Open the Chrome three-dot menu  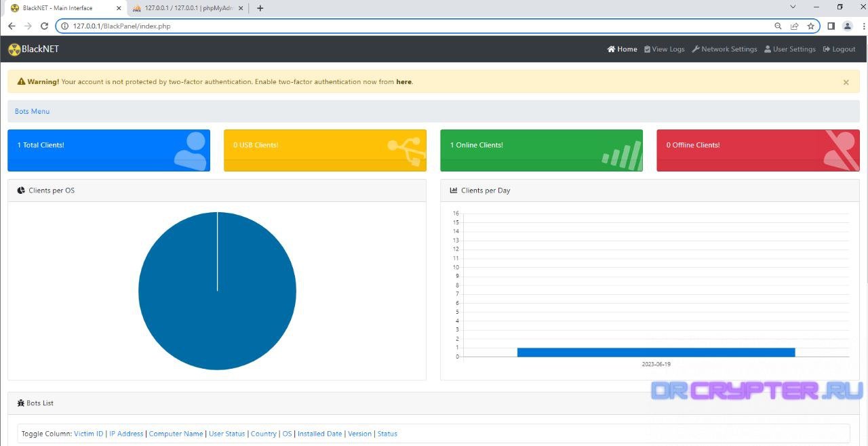[x=861, y=26]
